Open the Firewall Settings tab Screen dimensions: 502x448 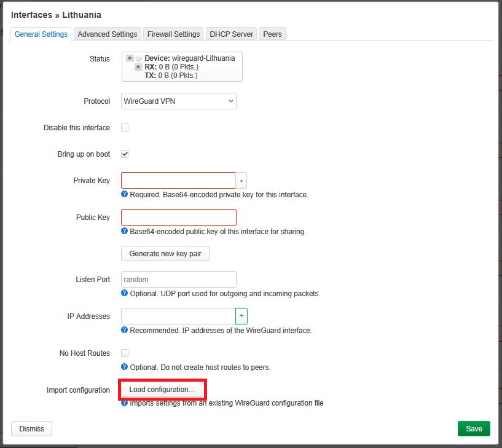tap(173, 34)
